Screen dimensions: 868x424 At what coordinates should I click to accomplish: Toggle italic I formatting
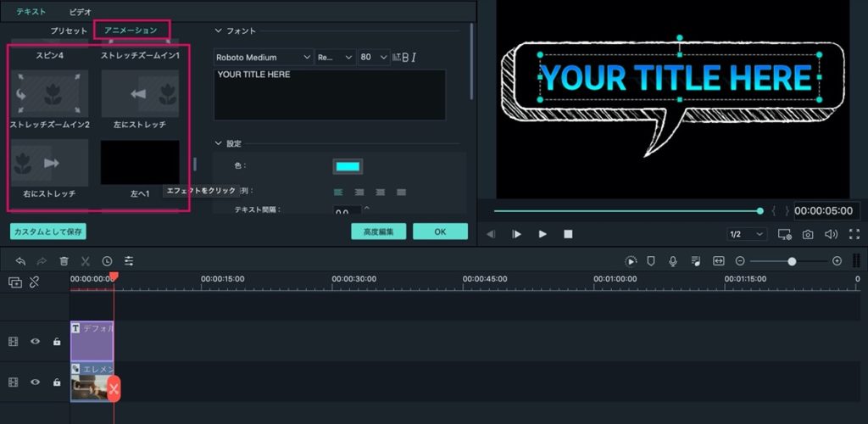tap(414, 57)
